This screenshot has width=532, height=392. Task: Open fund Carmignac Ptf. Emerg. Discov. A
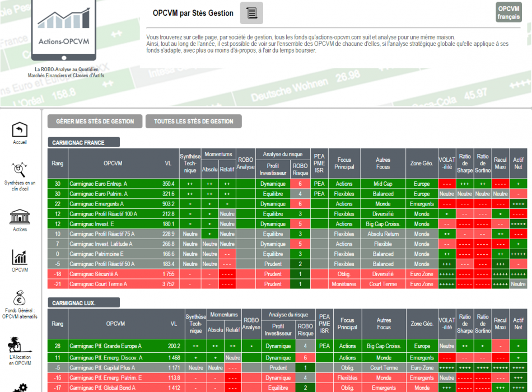pyautogui.click(x=106, y=358)
